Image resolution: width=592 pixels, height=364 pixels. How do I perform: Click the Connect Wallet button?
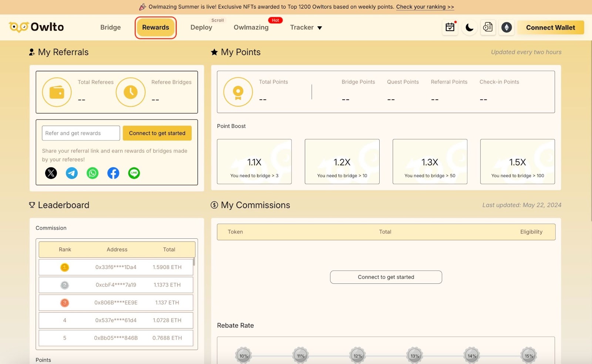[x=551, y=27]
